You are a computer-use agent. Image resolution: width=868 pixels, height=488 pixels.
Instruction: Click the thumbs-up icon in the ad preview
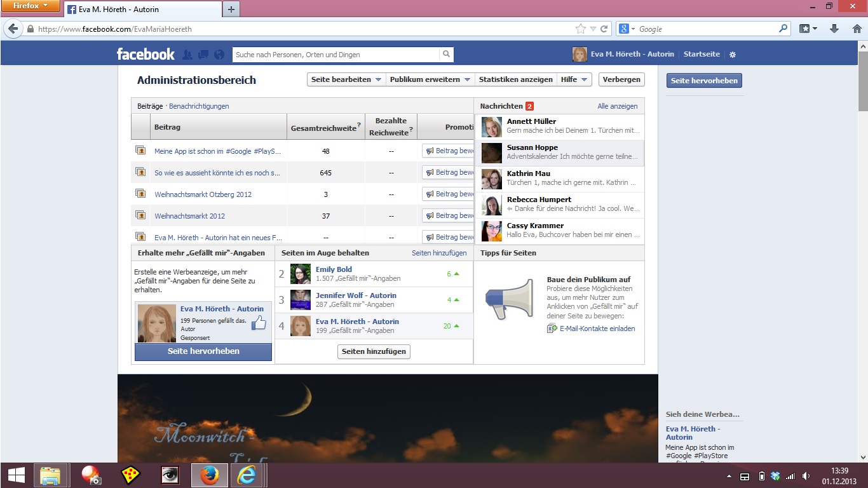point(259,323)
